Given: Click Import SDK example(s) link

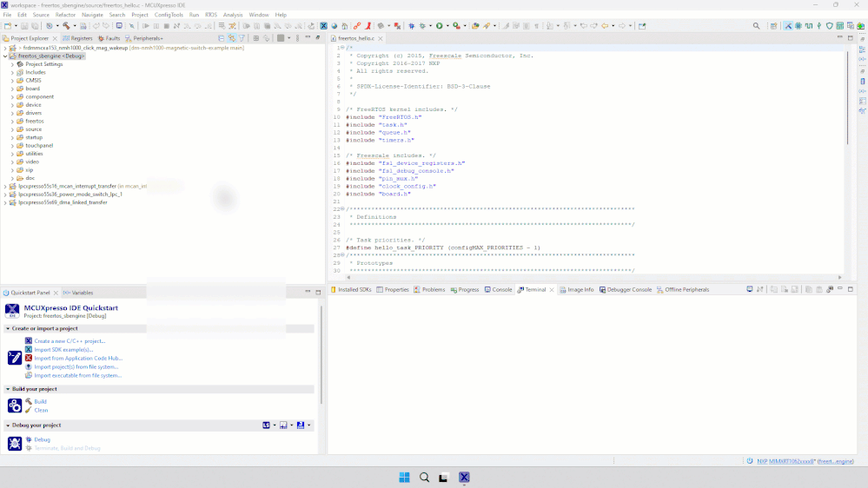Looking at the screenshot, I should pos(63,350).
